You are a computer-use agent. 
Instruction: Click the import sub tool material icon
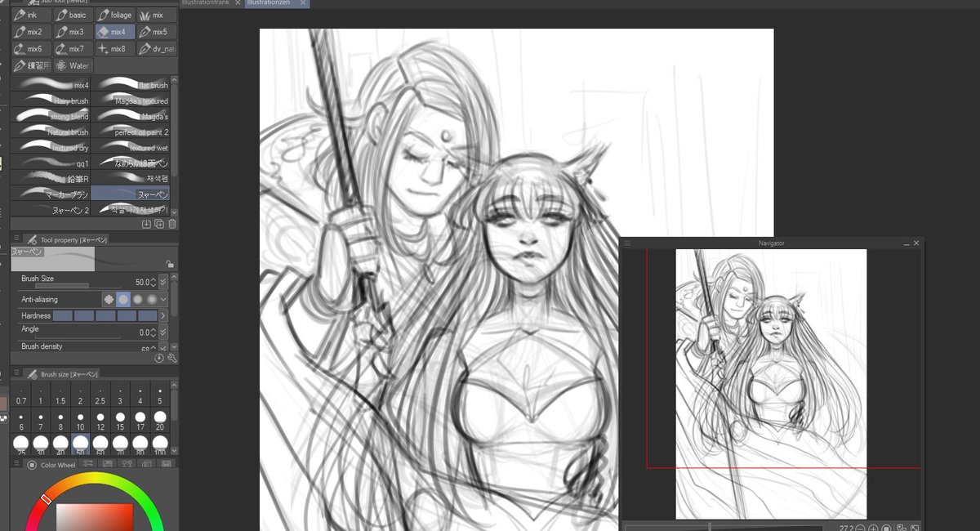(146, 224)
